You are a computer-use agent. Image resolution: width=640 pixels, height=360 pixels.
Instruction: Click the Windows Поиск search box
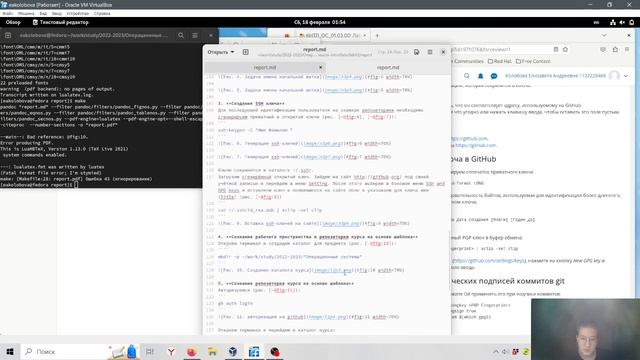[64, 351]
